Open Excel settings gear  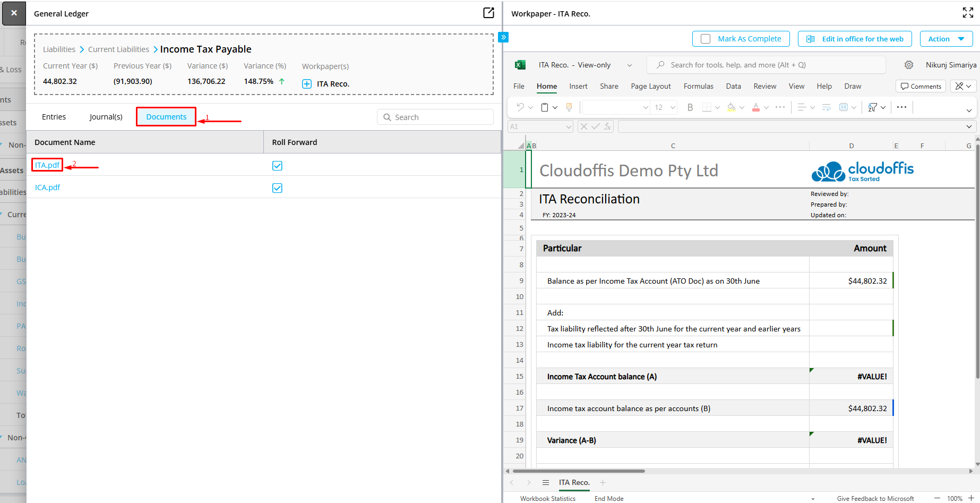click(x=909, y=65)
